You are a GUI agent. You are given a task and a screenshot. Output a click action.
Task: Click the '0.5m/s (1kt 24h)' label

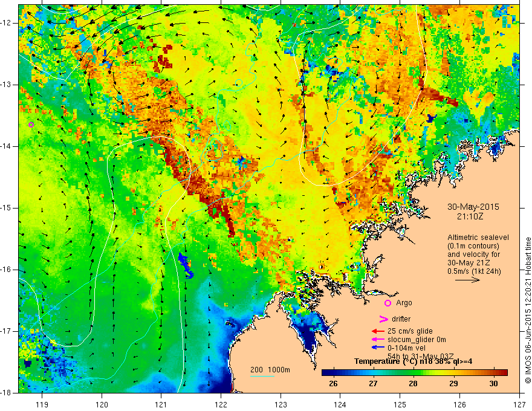point(475,271)
